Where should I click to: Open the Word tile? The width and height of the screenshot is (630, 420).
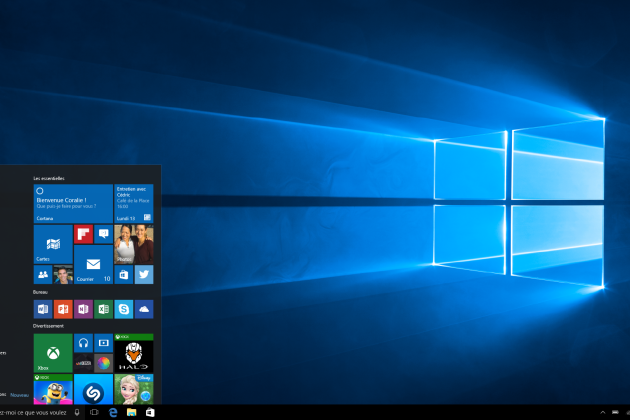(43, 309)
